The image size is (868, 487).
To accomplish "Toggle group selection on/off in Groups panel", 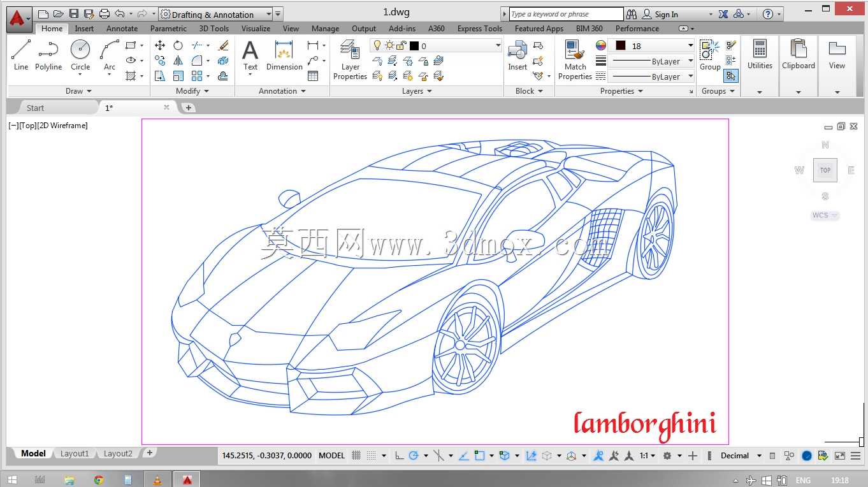I will [731, 76].
